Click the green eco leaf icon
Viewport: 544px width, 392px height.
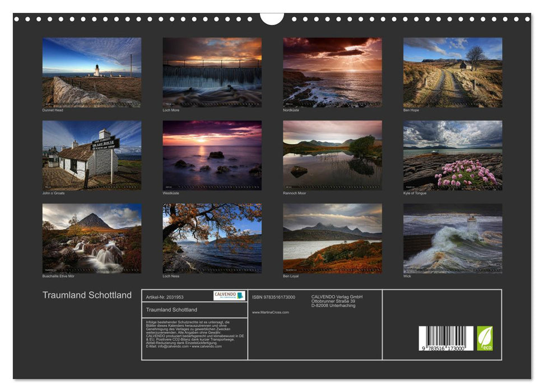(485, 338)
